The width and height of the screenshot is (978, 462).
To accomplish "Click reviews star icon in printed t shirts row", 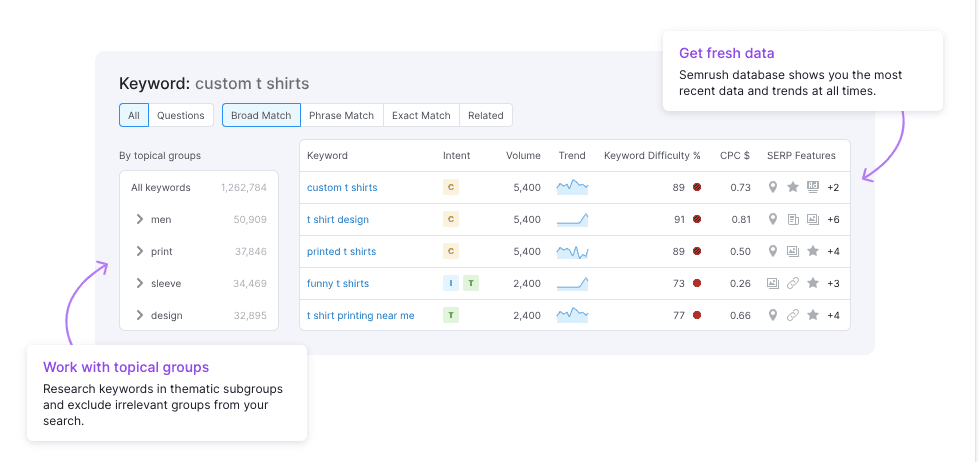I will point(813,251).
